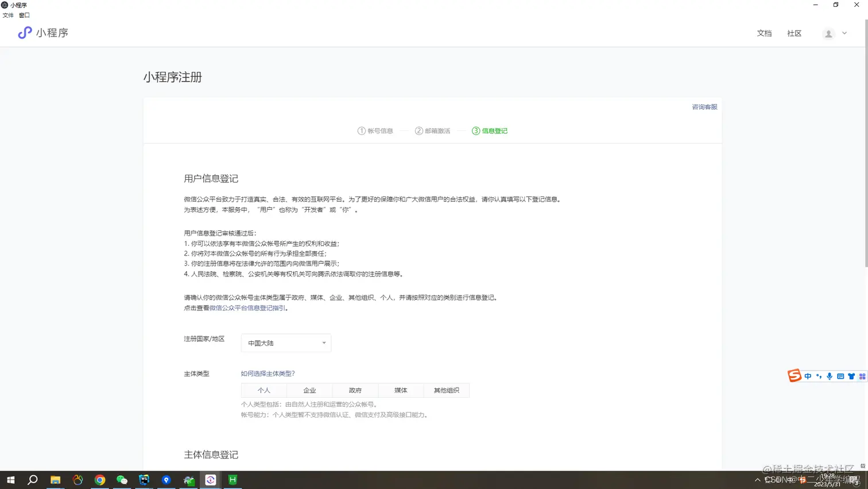Click the 主体类型 label

(x=196, y=374)
